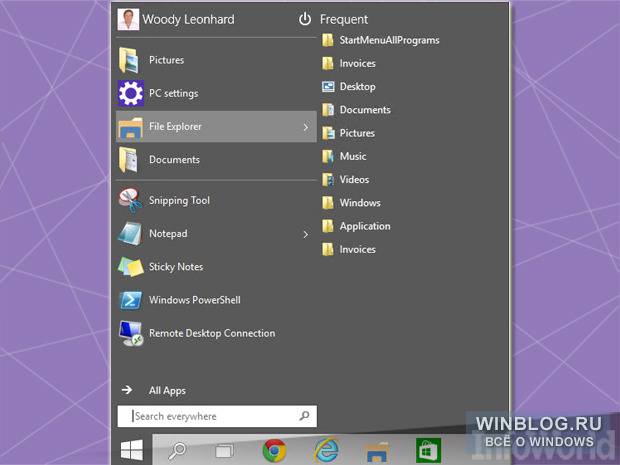The width and height of the screenshot is (620, 465).
Task: Open File Explorer from the taskbar
Action: point(376,451)
